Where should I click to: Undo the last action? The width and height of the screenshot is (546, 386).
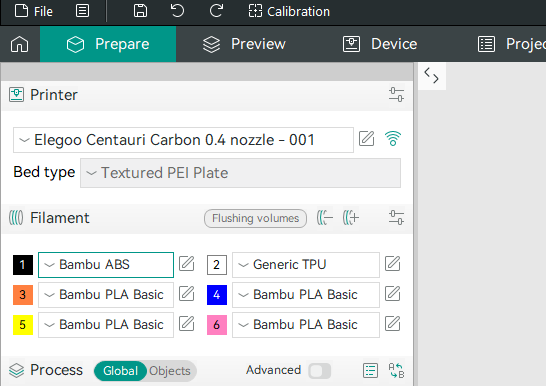coord(177,11)
